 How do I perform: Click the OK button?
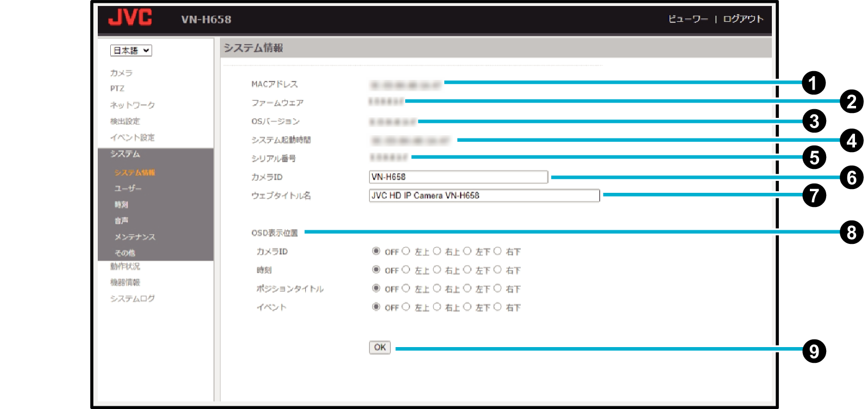[x=380, y=348]
